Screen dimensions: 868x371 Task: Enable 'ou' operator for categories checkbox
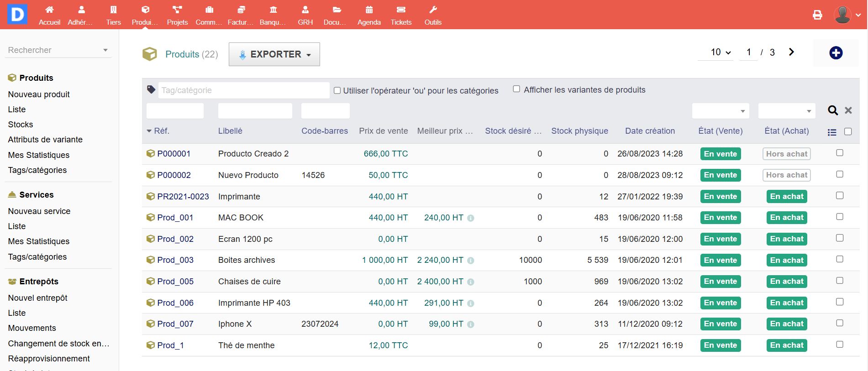[337, 90]
